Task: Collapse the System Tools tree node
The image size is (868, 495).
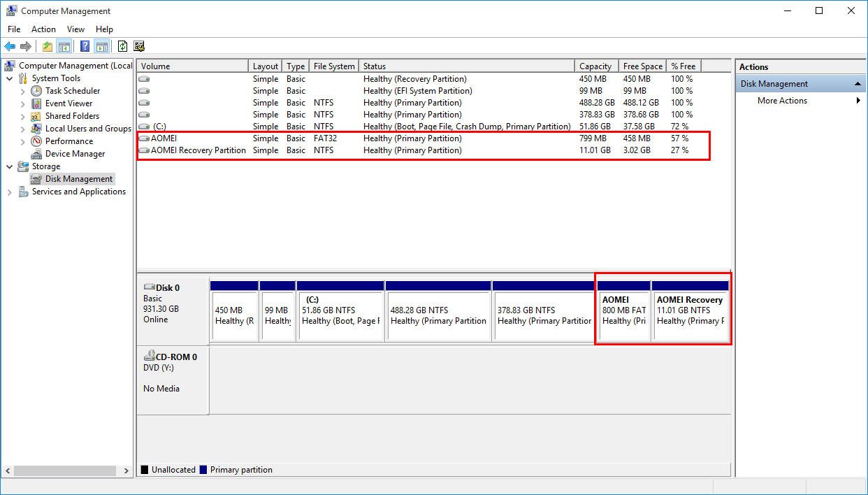Action: tap(10, 78)
